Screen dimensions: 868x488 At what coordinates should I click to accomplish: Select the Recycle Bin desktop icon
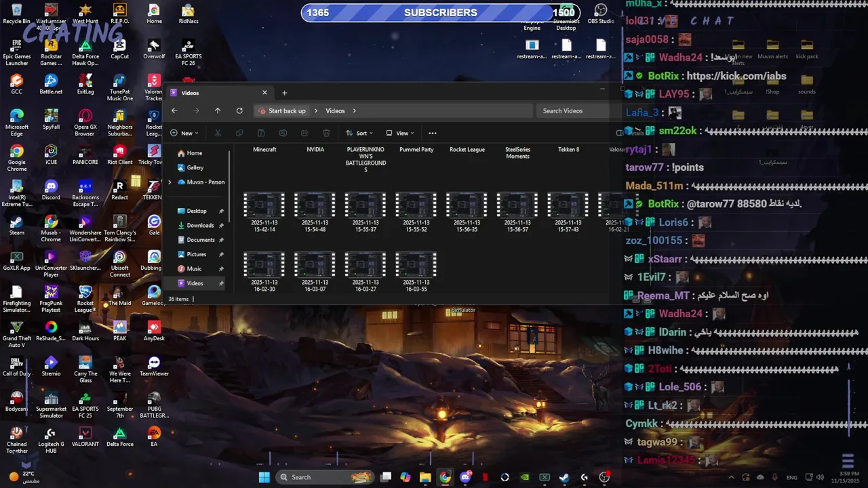(16, 13)
